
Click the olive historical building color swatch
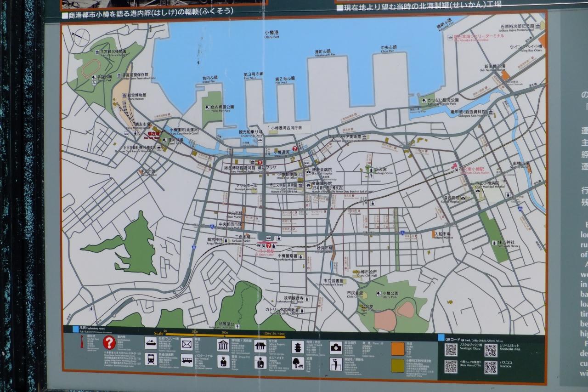398,366
